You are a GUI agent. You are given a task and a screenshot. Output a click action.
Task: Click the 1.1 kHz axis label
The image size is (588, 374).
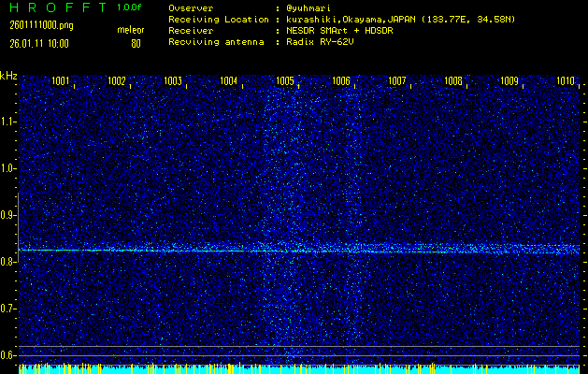tap(7, 122)
